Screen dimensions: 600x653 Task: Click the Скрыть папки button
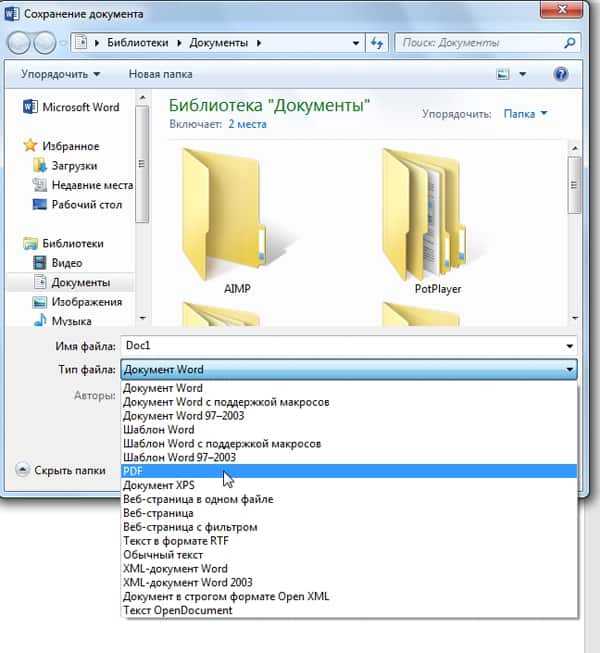[x=61, y=471]
